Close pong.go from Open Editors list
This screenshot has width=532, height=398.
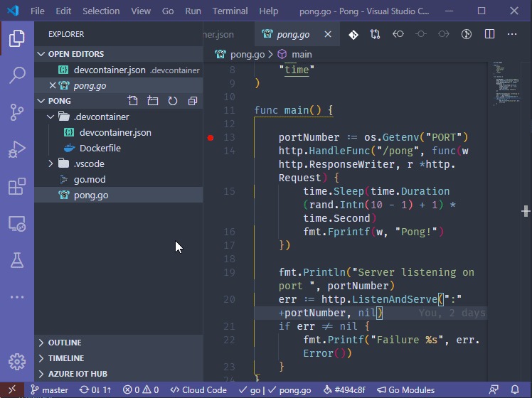click(x=52, y=85)
